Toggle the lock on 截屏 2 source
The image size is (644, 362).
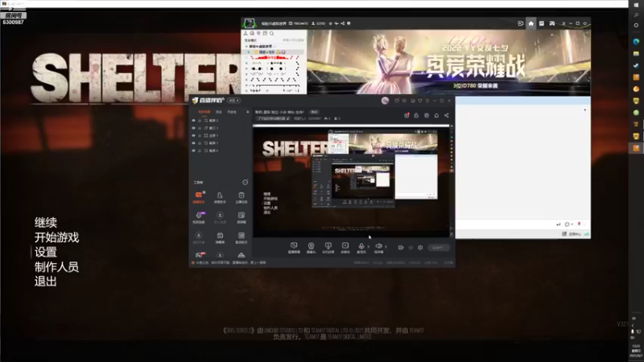pyautogui.click(x=200, y=120)
